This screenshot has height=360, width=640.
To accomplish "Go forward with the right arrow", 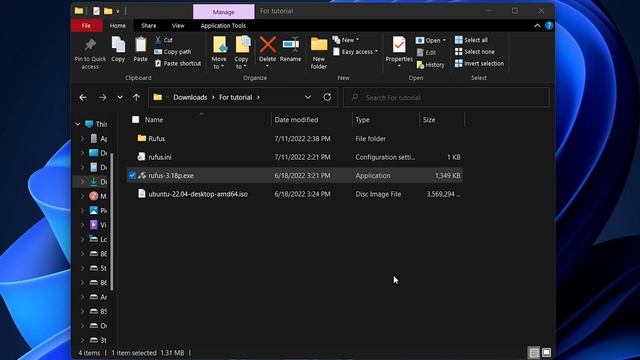I will click(x=102, y=98).
